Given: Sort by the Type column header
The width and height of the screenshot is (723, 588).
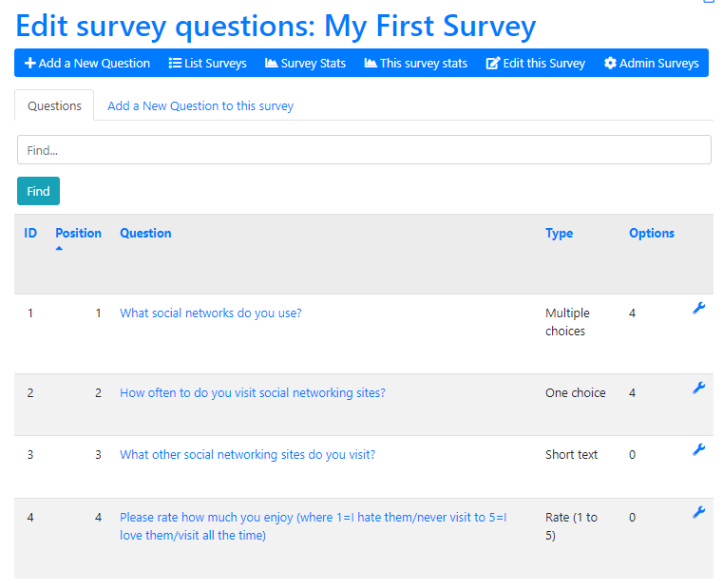Looking at the screenshot, I should (x=559, y=233).
